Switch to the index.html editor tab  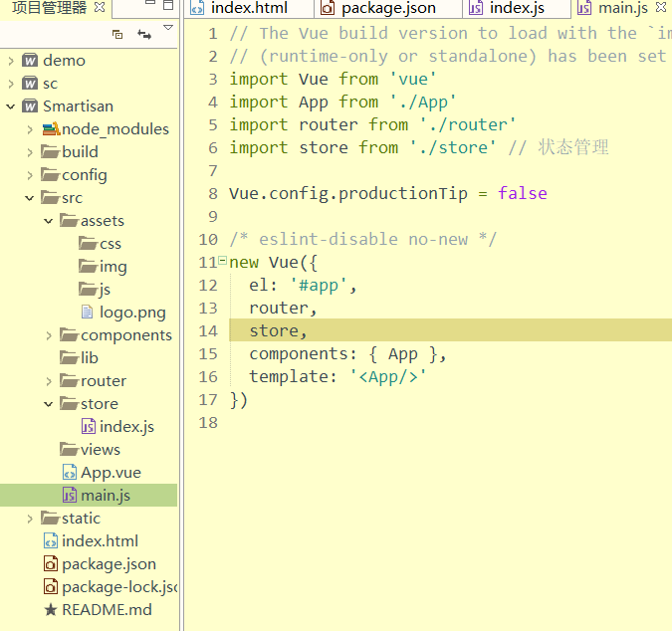tap(249, 8)
